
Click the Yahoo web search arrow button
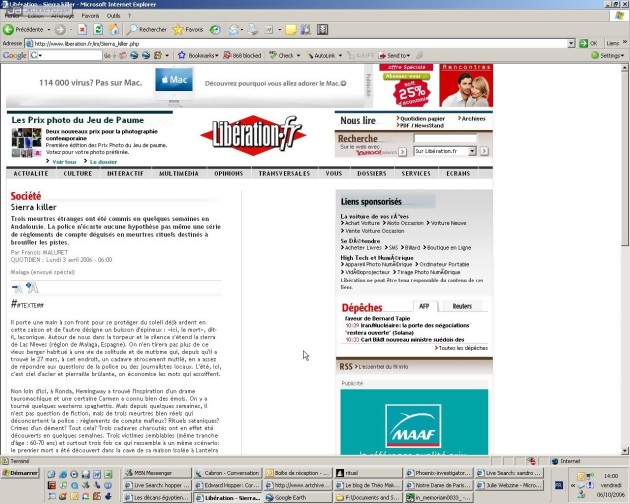tap(402, 152)
